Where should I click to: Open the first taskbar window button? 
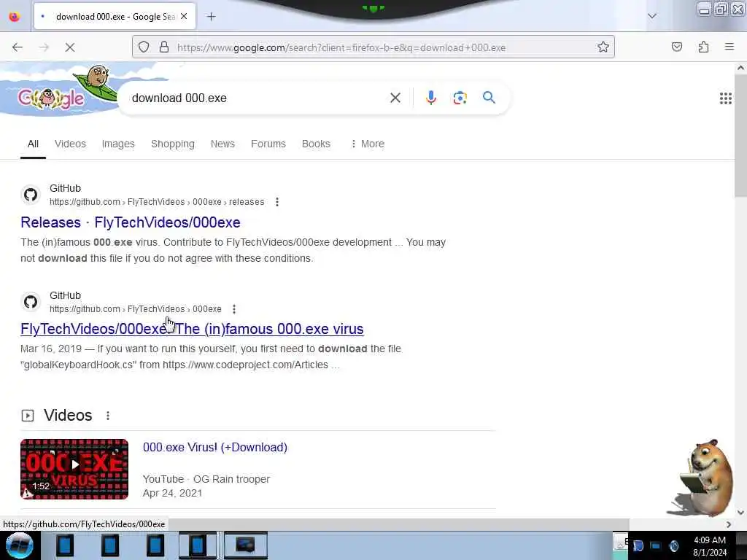64,545
